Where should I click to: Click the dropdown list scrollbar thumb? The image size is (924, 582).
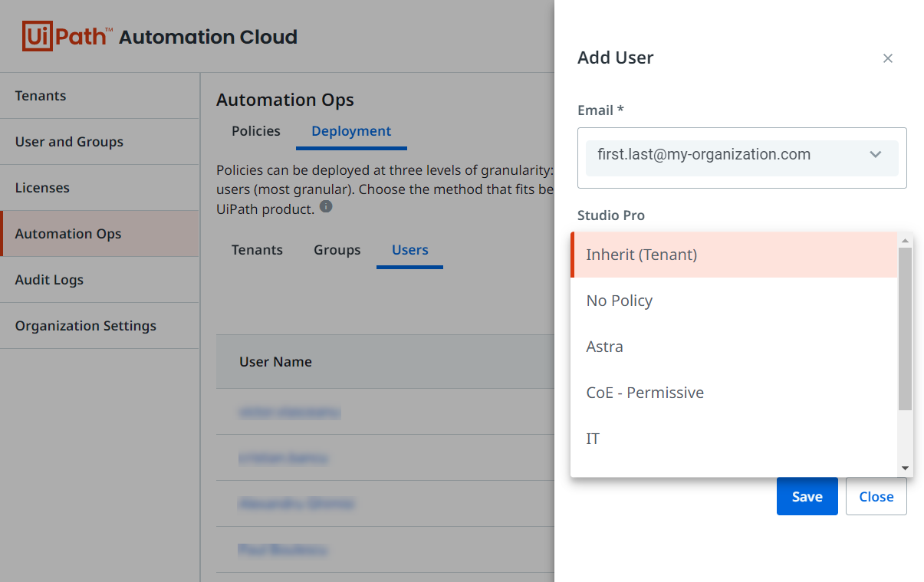(x=905, y=328)
